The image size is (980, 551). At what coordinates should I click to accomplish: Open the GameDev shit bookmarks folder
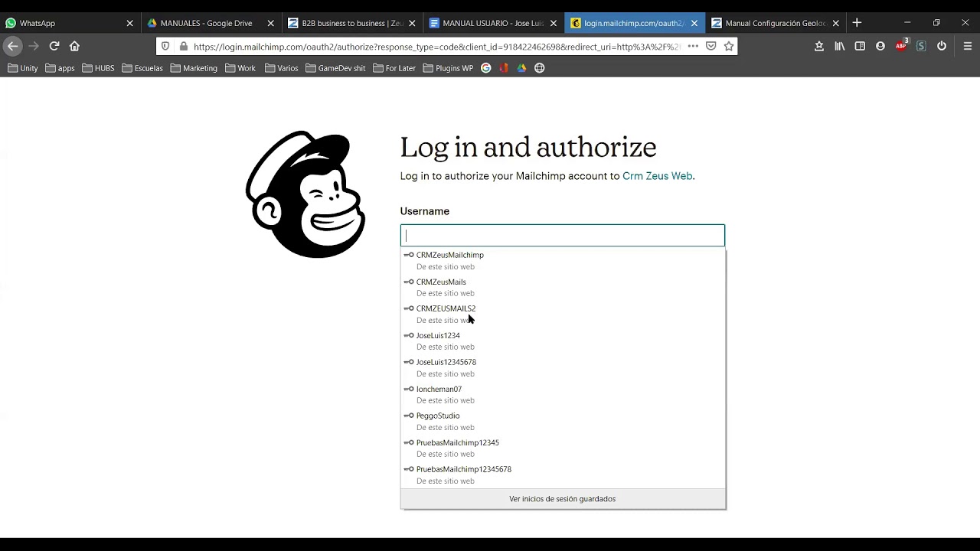pos(335,68)
